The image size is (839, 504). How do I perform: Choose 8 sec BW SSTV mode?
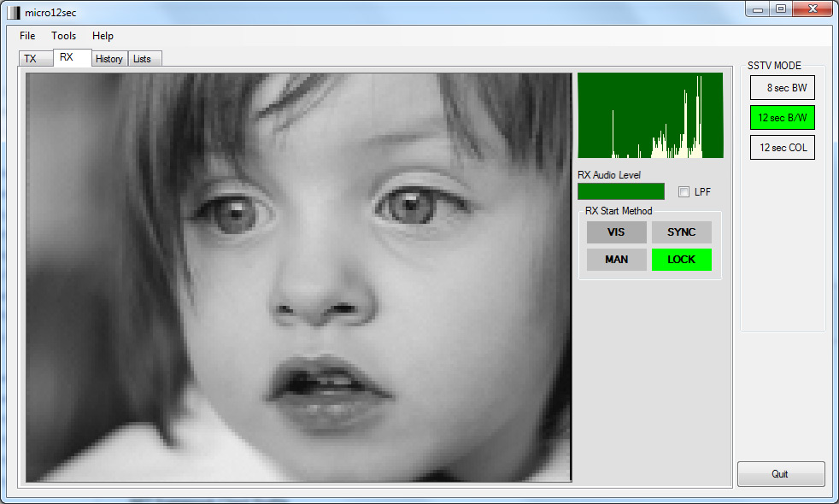[x=783, y=88]
